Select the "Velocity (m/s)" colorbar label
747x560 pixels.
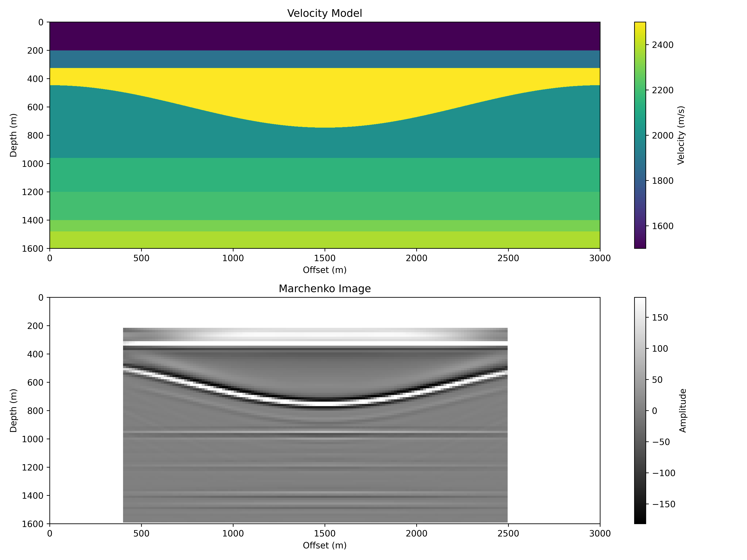[681, 135]
